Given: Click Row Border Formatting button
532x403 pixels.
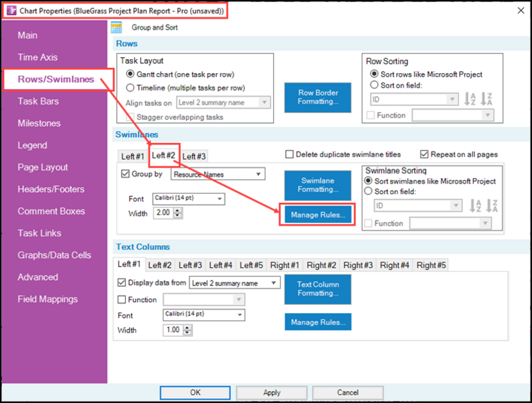Looking at the screenshot, I should (318, 97).
